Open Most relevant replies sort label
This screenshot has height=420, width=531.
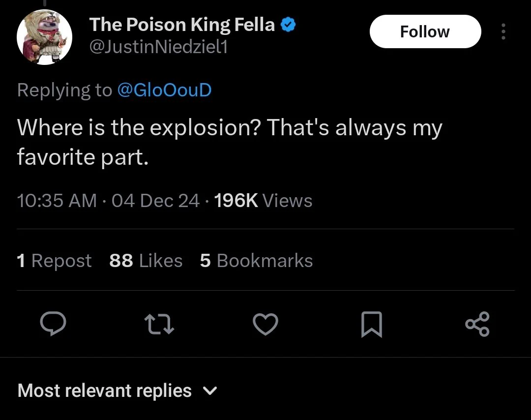(104, 390)
